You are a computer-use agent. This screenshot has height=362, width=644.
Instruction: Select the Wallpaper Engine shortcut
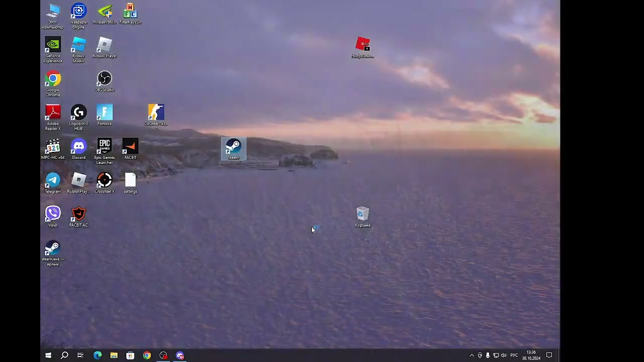[x=78, y=16]
